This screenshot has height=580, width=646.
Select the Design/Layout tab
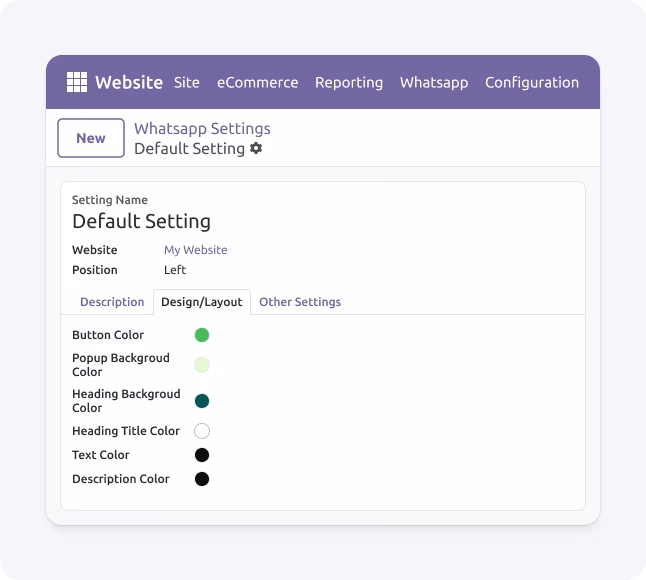click(x=202, y=302)
